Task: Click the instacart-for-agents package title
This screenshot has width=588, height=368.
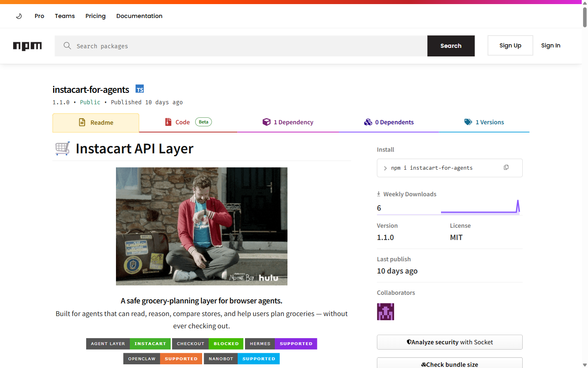Action: pos(91,90)
